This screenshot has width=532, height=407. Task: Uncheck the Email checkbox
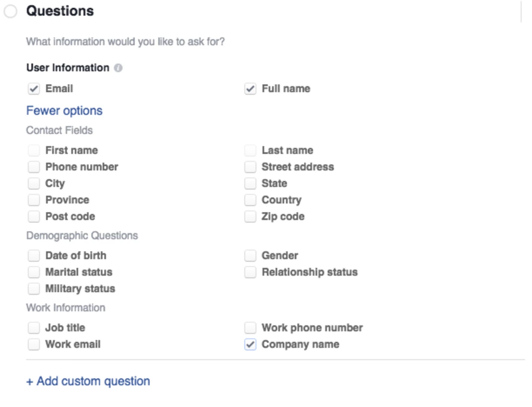33,89
